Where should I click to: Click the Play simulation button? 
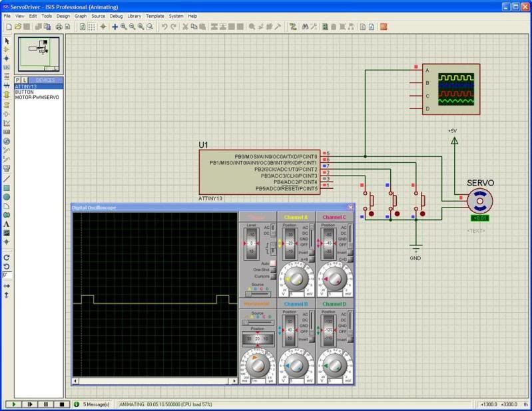click(14, 404)
